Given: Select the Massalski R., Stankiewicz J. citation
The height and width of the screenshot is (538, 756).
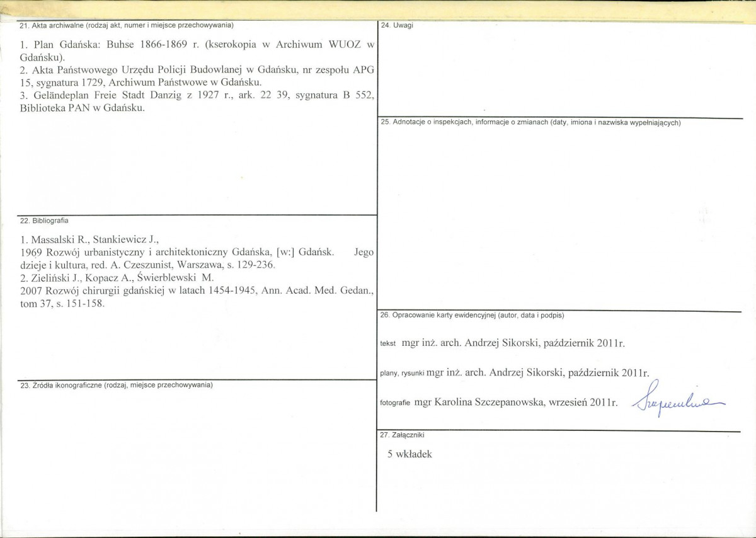Looking at the screenshot, I should (93, 239).
